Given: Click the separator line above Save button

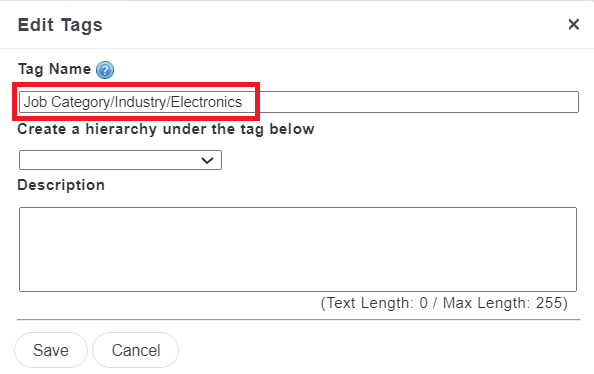Looking at the screenshot, I should pos(299,320).
